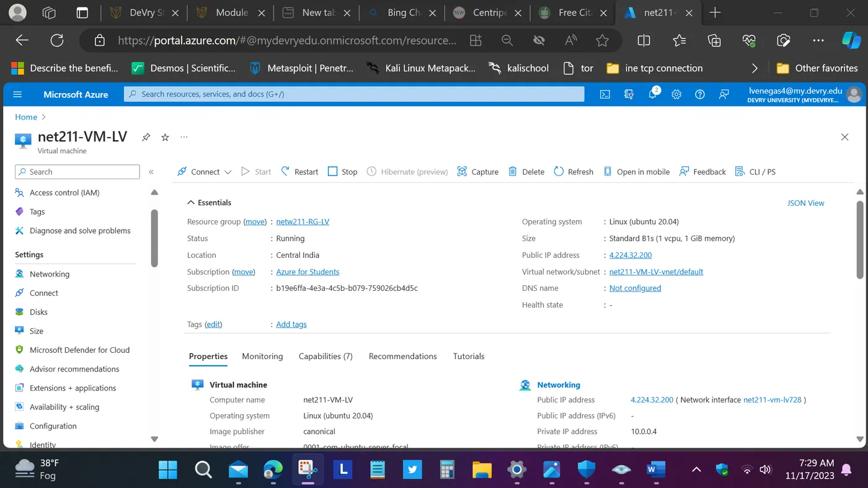Show hidden system tray icons
Screen dimensions: 868x488
pos(696,469)
